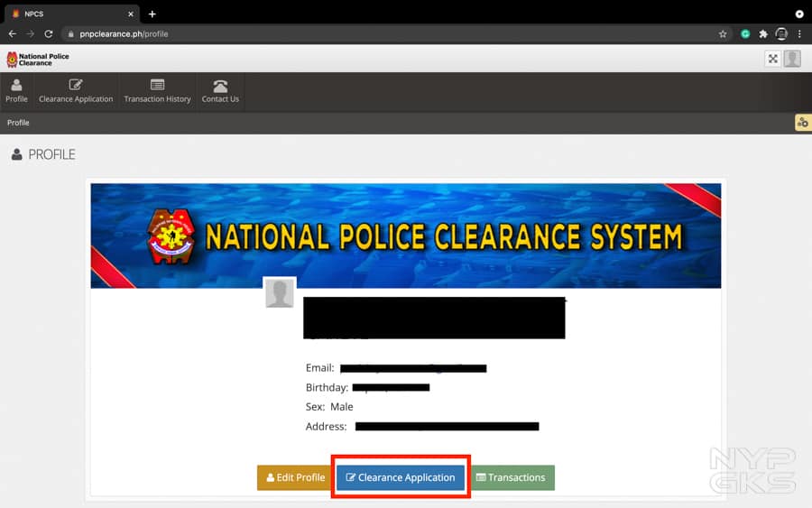The width and height of the screenshot is (812, 508).
Task: Open the browser extensions puzzle icon
Action: [763, 34]
